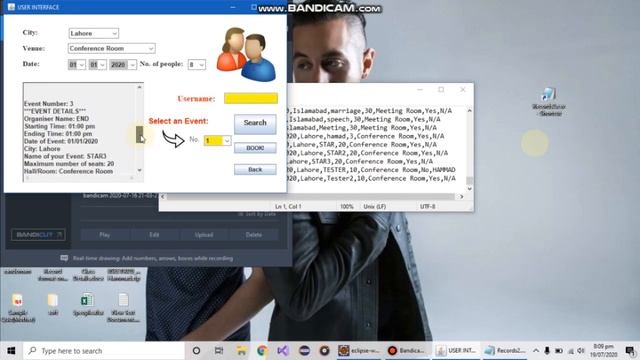Screen dimensions: 640x360
Task: Open the Windows Start menu
Action: 11,351
